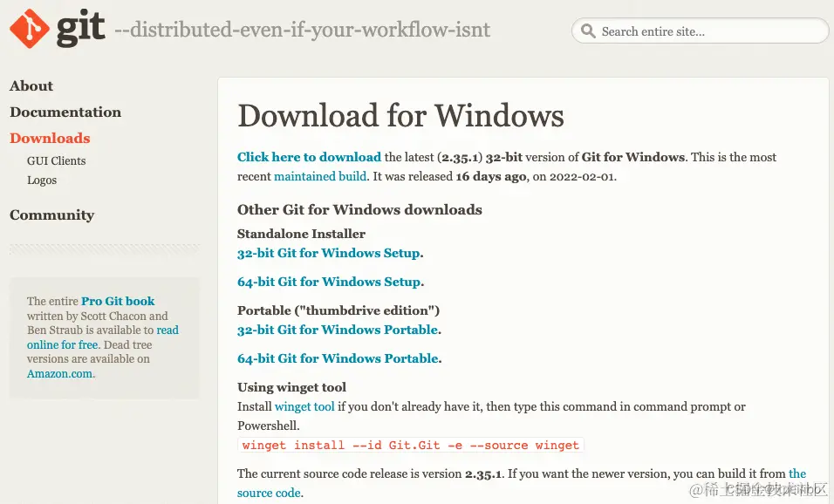Viewport: 834px width, 504px height.
Task: Follow the 'maintained build' link
Action: tap(320, 176)
